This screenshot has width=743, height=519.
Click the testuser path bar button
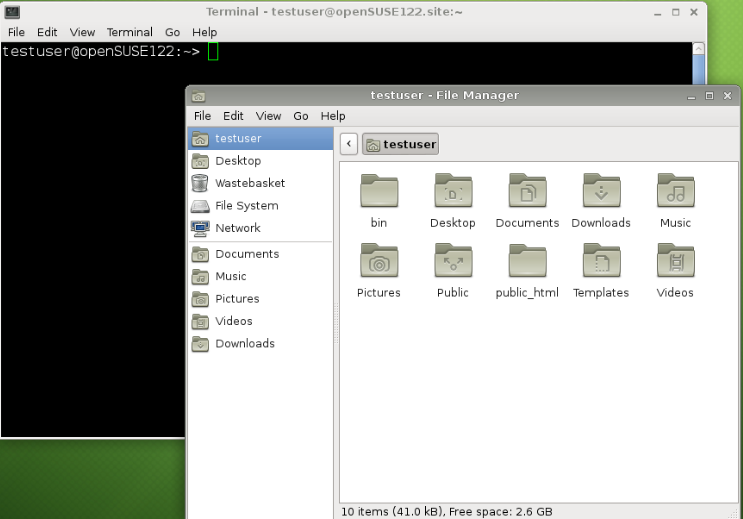pos(400,144)
